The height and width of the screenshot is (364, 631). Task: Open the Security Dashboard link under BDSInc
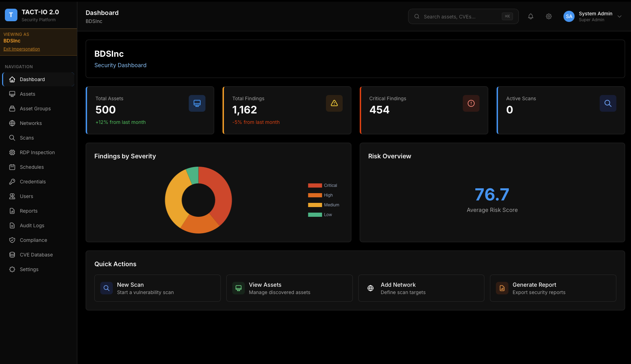120,65
